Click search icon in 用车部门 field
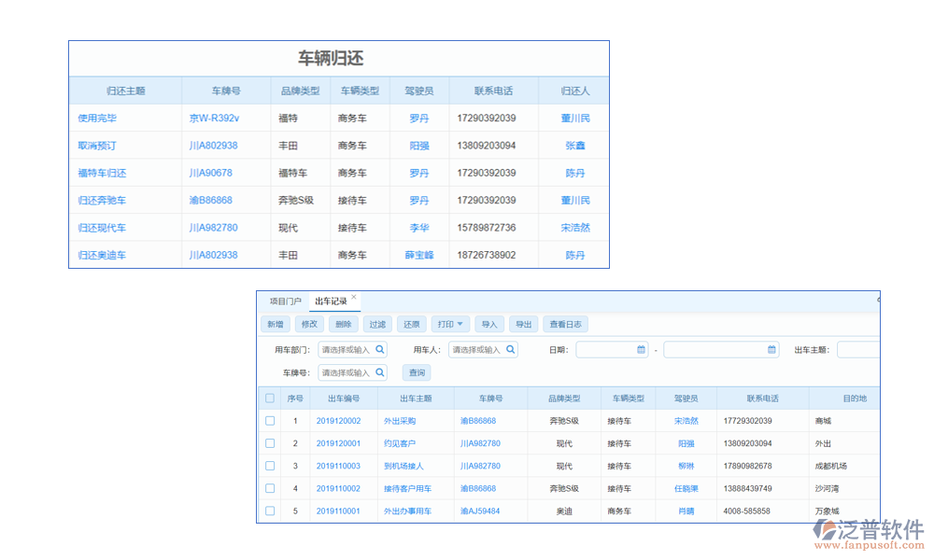 click(380, 350)
